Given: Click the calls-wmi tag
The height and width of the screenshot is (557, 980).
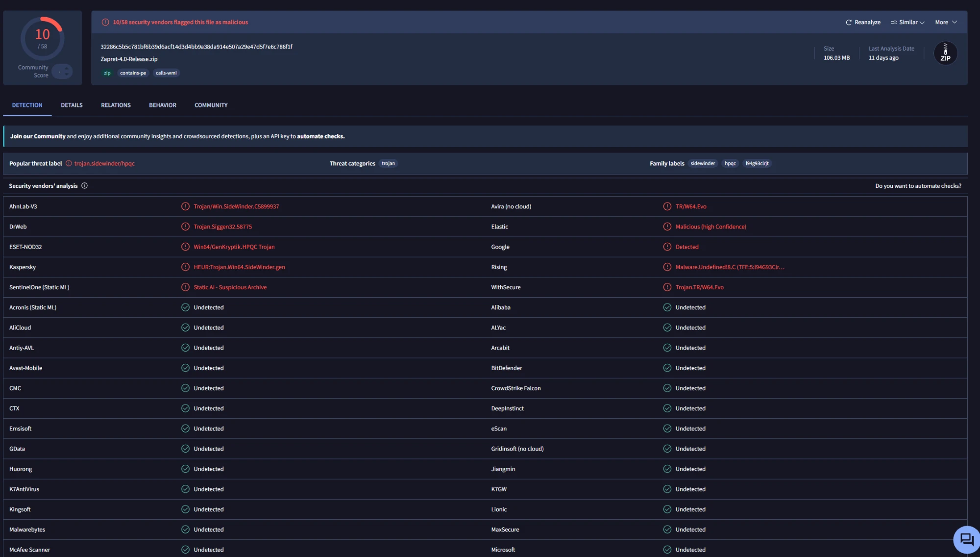Looking at the screenshot, I should click(x=166, y=73).
